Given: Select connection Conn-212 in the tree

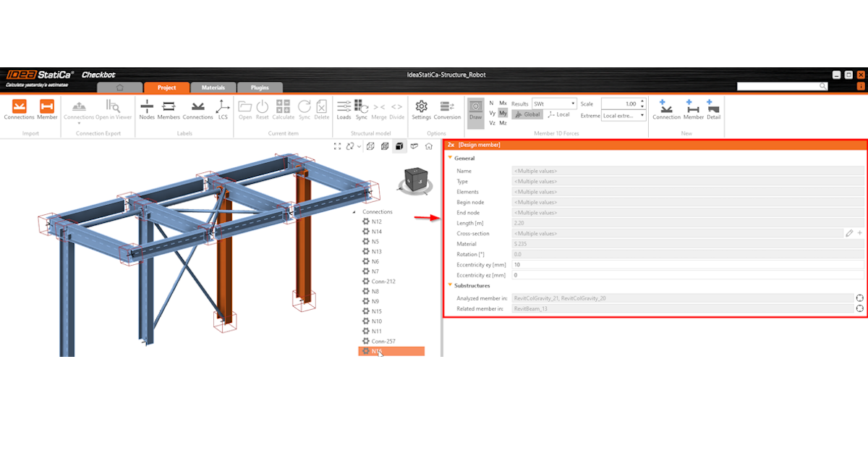Looking at the screenshot, I should (383, 282).
